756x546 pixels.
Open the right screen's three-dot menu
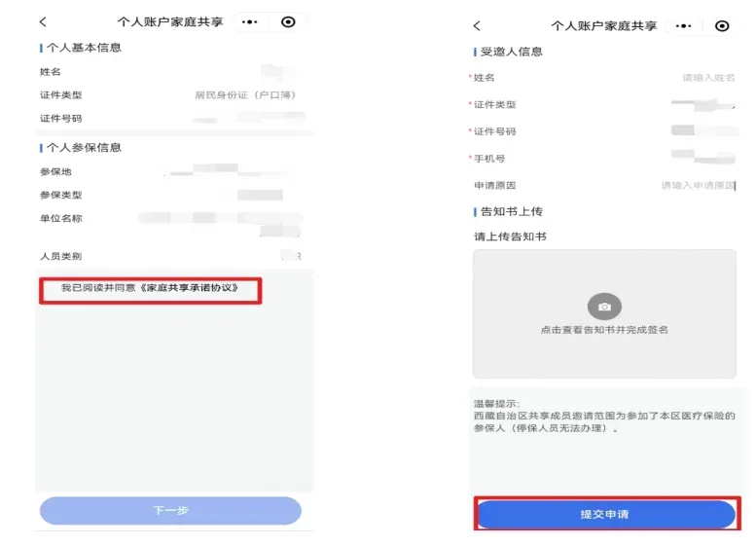point(683,26)
